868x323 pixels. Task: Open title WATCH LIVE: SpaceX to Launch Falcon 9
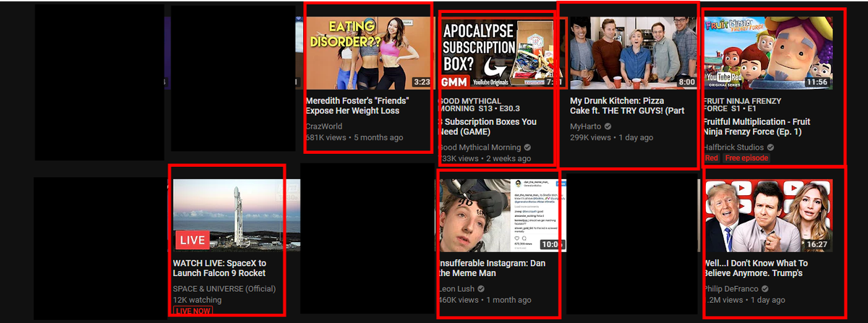coord(220,268)
